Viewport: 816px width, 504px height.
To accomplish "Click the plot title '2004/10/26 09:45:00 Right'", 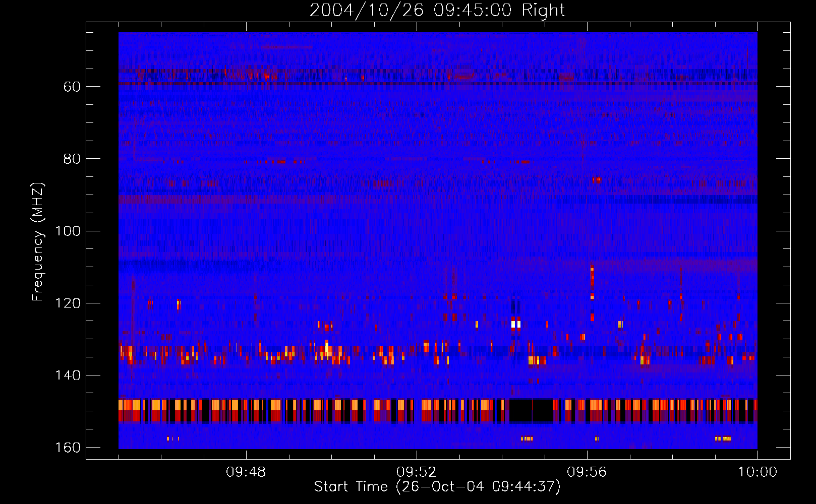I will pos(437,10).
